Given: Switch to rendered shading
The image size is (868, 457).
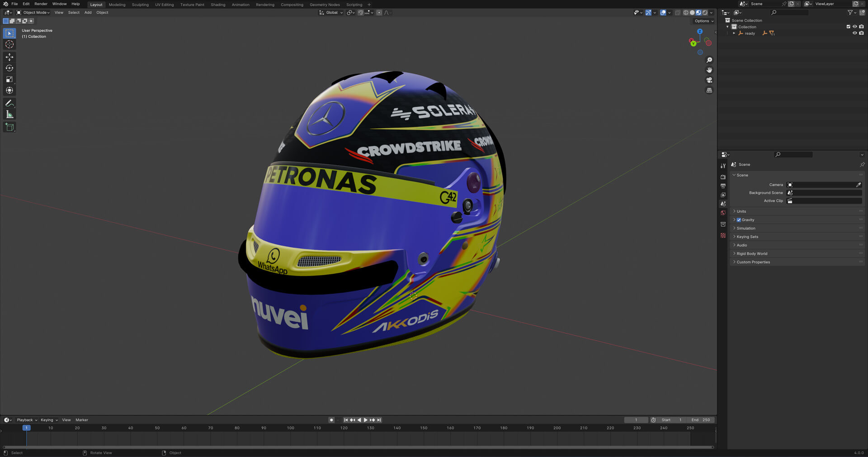Looking at the screenshot, I should coord(705,13).
